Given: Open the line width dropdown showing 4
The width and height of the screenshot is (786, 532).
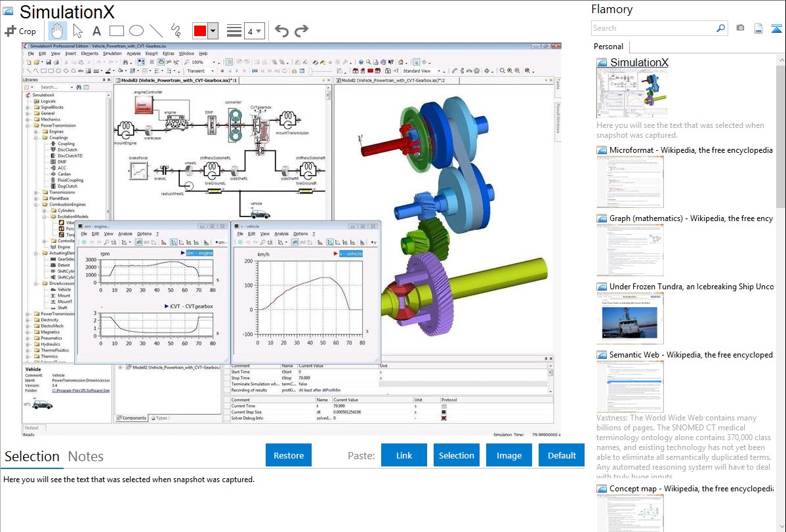Looking at the screenshot, I should coord(255,31).
